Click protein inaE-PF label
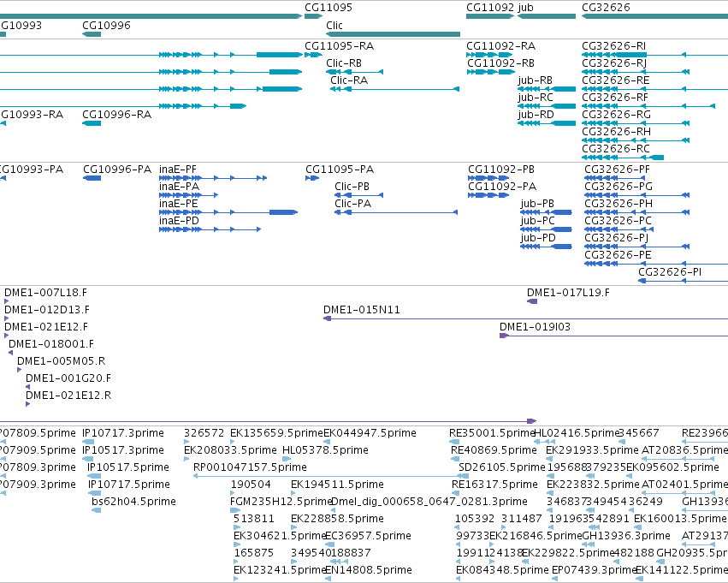 tap(178, 170)
